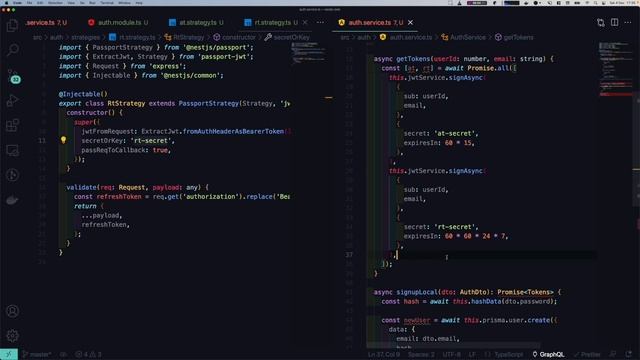640x360 pixels.
Task: Click the synchronize changes icon in status bar
Action: pos(64,354)
